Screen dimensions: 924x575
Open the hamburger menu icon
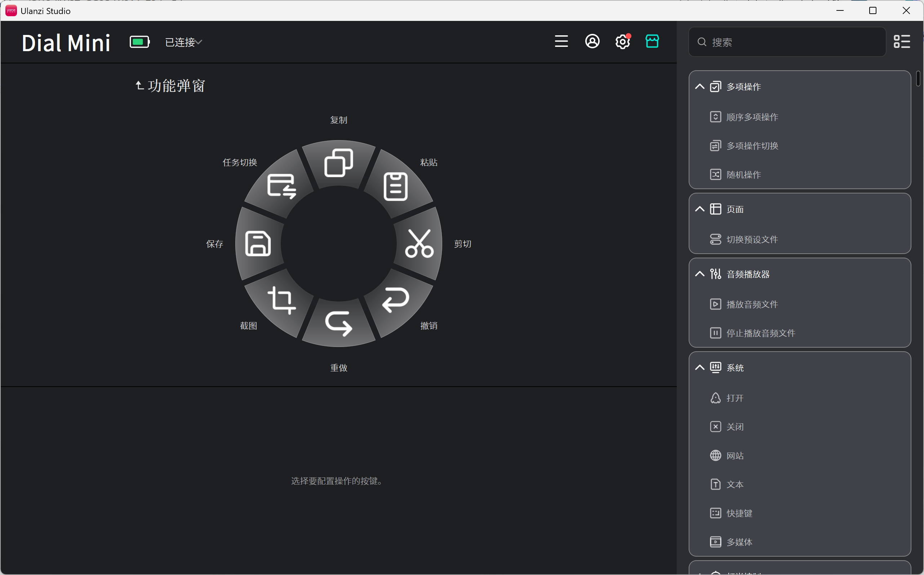pos(561,41)
